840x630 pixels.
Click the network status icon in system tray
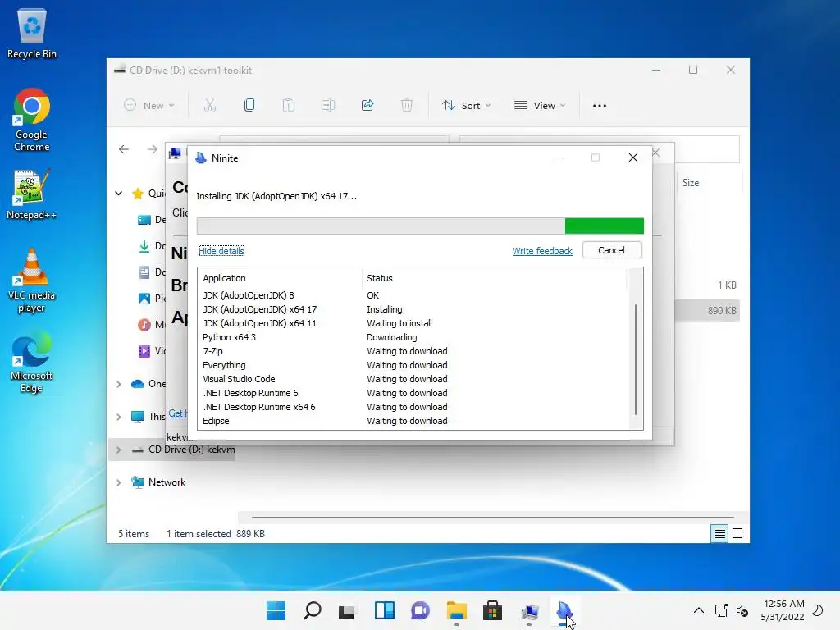click(722, 610)
